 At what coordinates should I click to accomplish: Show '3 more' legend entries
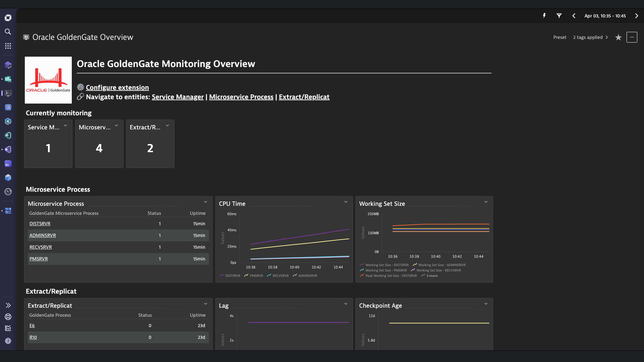pos(429,276)
